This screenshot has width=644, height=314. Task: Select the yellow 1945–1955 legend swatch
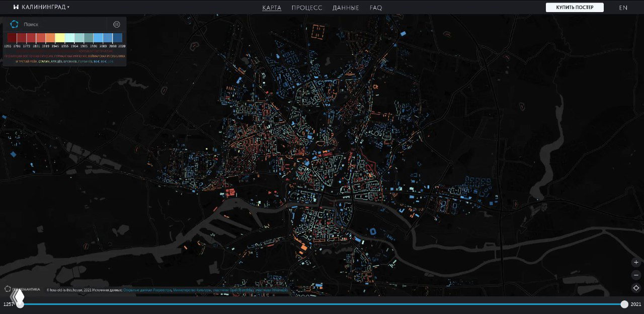point(60,38)
